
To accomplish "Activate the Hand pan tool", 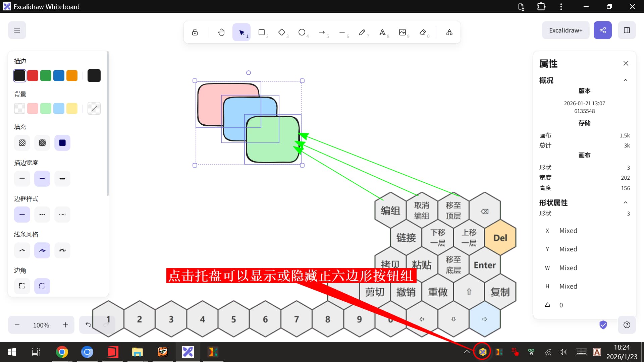I will point(221,32).
